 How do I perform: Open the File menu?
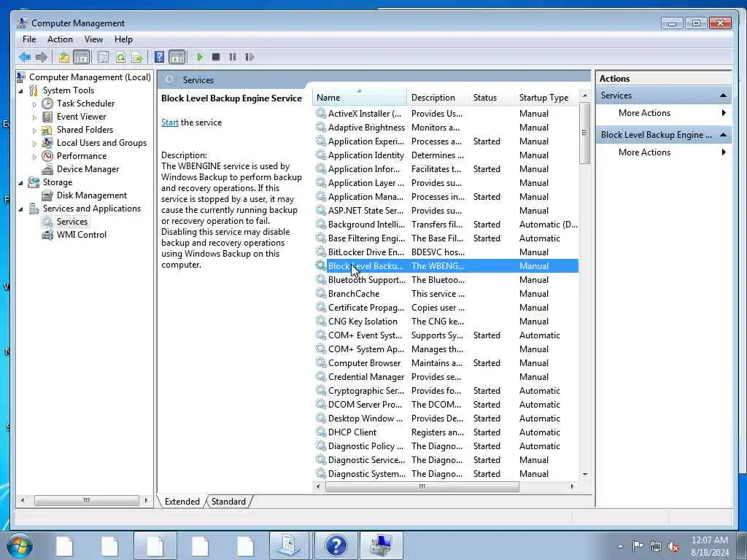click(x=29, y=39)
